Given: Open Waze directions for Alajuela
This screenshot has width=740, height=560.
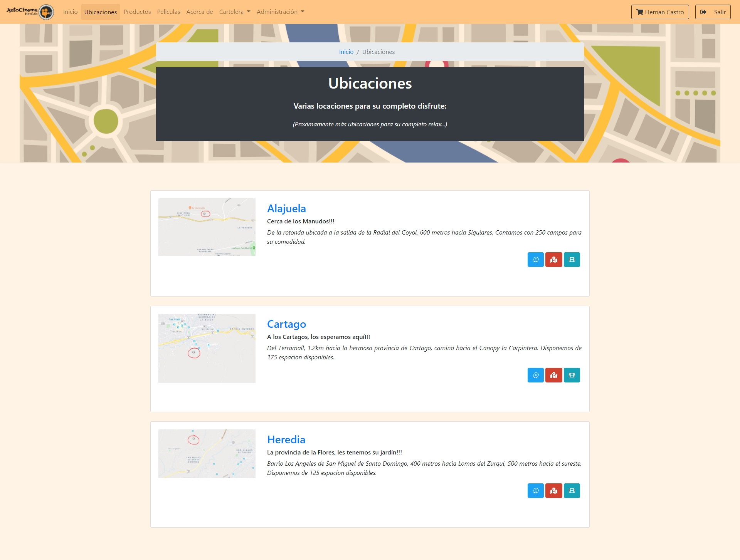Looking at the screenshot, I should coord(535,260).
